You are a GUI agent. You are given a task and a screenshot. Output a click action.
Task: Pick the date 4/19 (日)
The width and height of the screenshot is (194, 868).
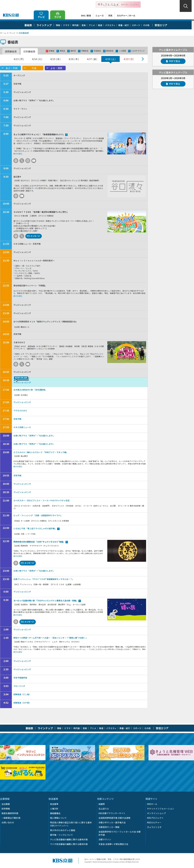[x=128, y=59]
